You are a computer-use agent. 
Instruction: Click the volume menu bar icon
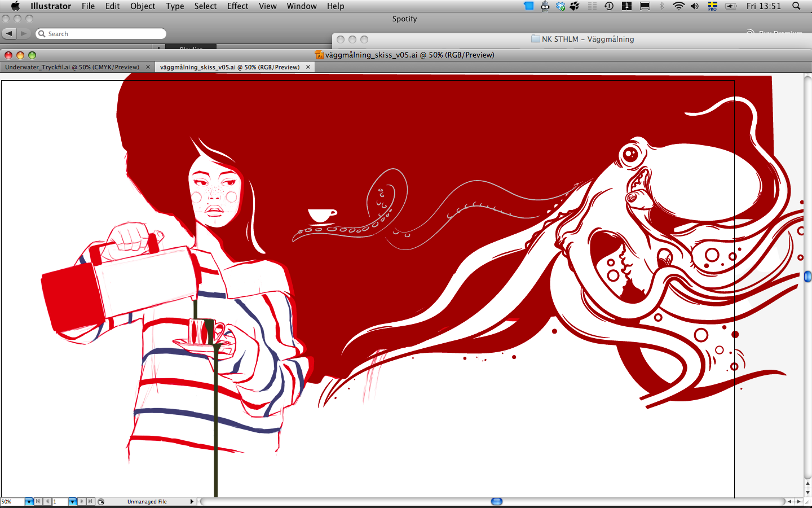tap(695, 6)
